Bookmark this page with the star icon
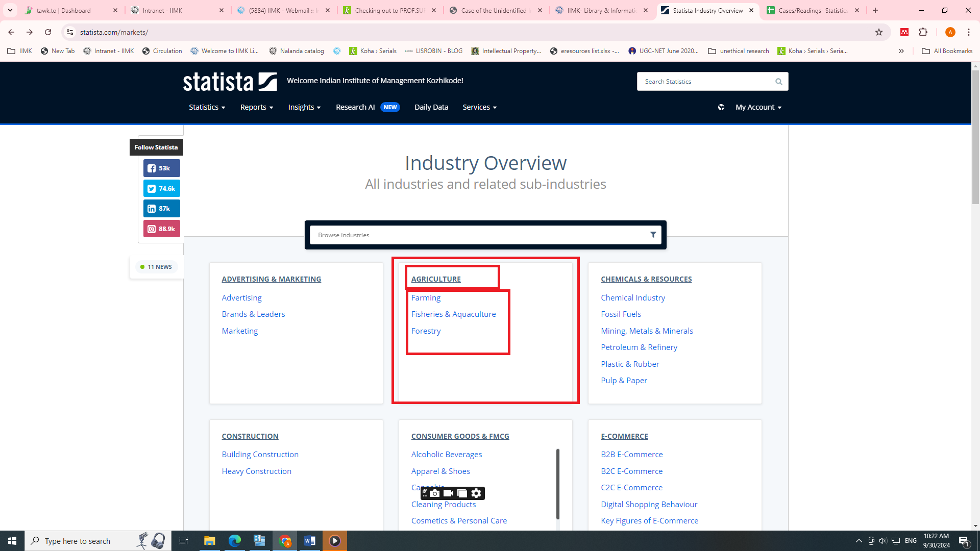This screenshot has height=551, width=980. (878, 32)
